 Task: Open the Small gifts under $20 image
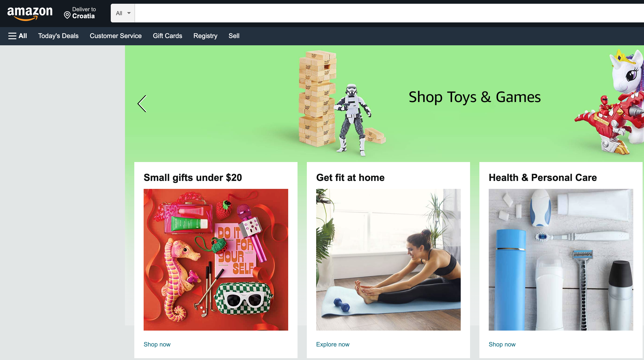[216, 260]
